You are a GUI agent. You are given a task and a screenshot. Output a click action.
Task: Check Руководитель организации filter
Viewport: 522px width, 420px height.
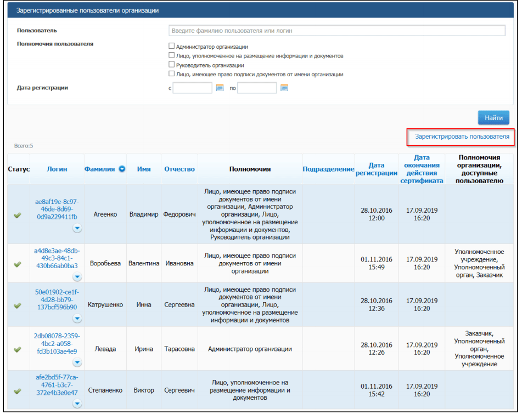171,65
